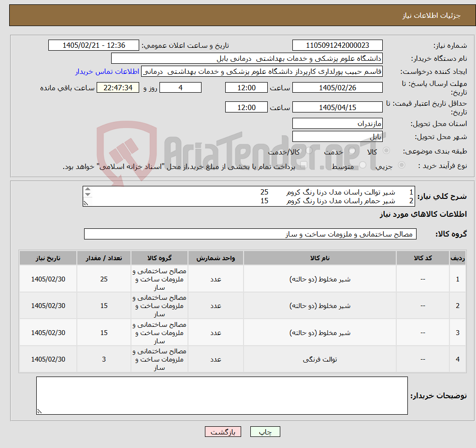Open اطلاعات تماس خریدار link

tap(107, 71)
